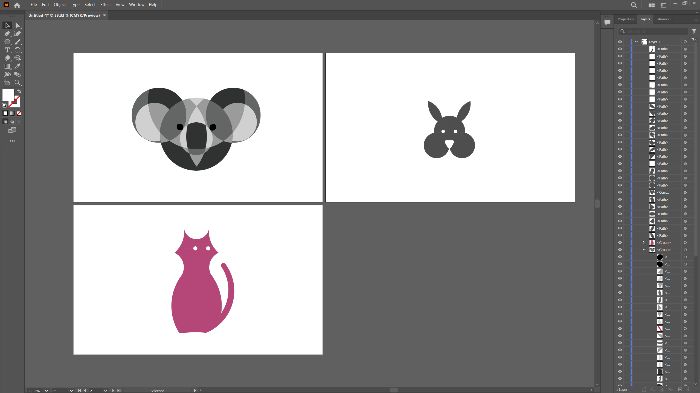Screen dimensions: 700x393
Task: Switch to the Properties panel tab
Action: pos(626,19)
